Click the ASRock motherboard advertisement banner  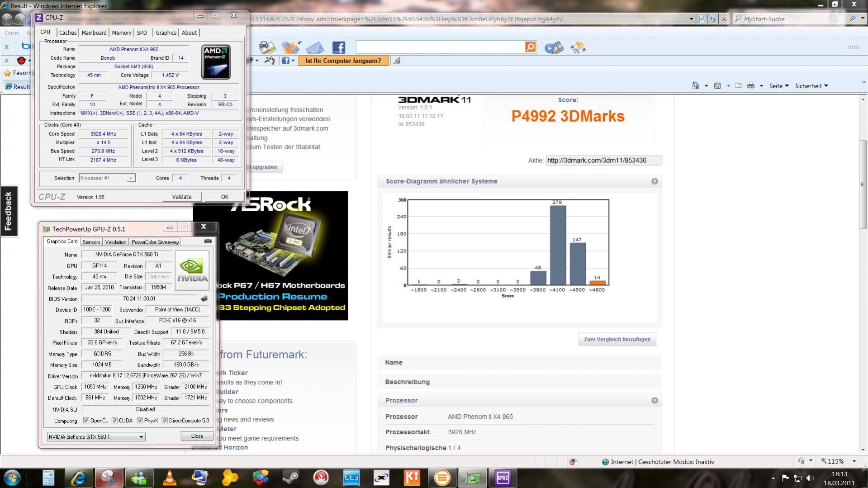[270, 256]
